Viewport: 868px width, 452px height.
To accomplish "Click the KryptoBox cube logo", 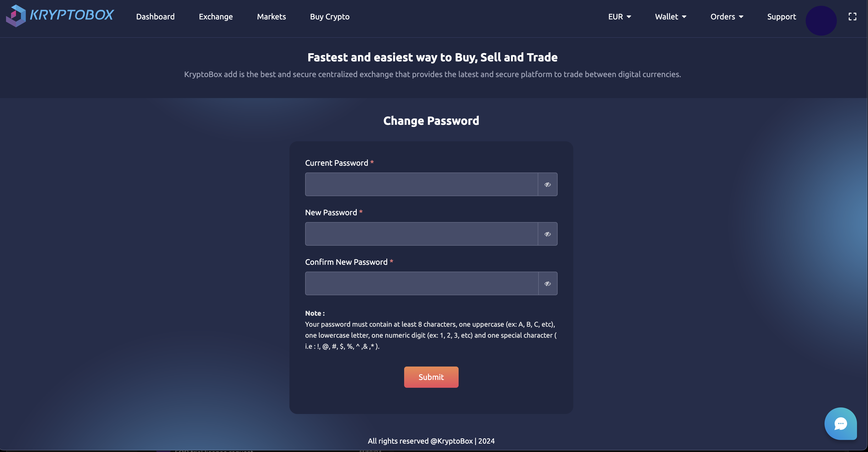I will coord(16,16).
